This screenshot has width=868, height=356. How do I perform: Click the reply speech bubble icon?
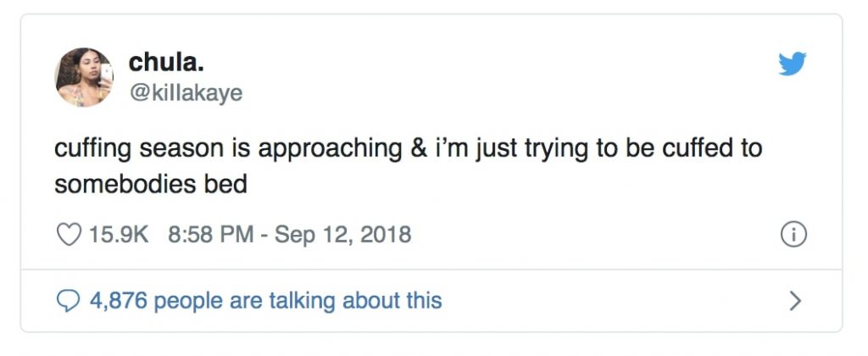pyautogui.click(x=67, y=300)
